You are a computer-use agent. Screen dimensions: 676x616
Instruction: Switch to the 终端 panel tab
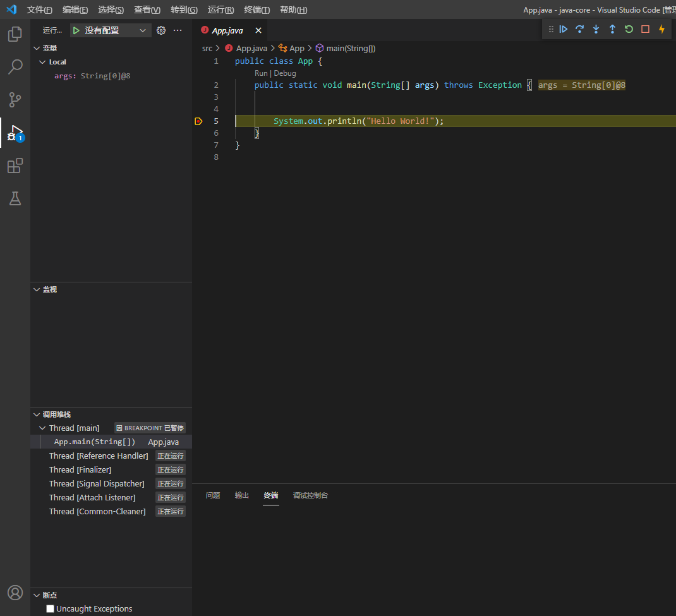tap(271, 496)
